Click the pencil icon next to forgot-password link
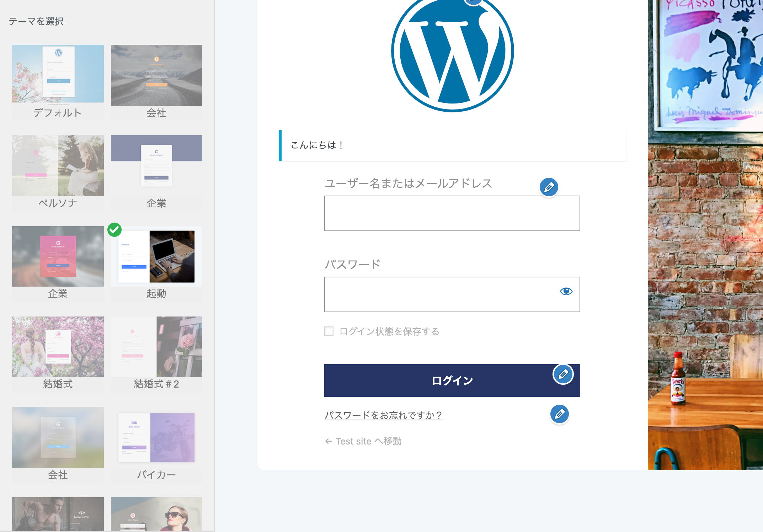Screen dimensions: 763x532 [x=559, y=414]
